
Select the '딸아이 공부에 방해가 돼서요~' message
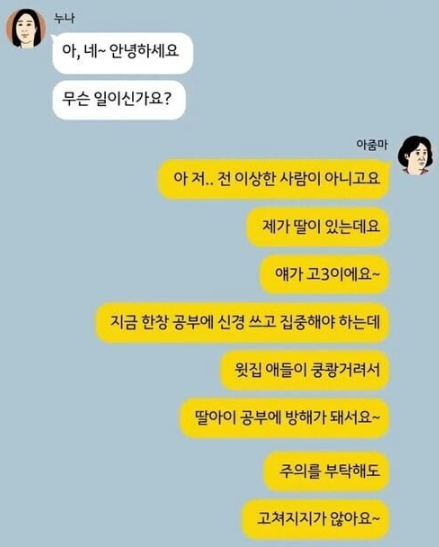pyautogui.click(x=284, y=418)
